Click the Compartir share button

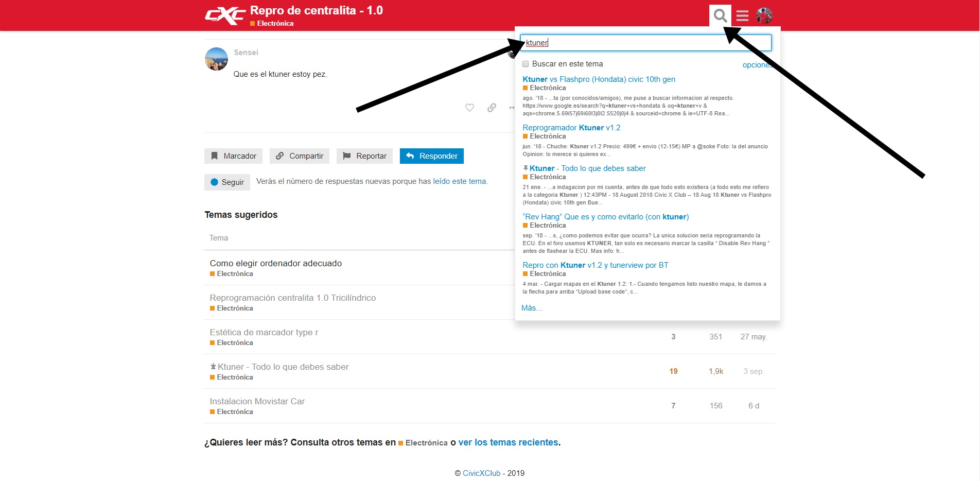coord(300,156)
